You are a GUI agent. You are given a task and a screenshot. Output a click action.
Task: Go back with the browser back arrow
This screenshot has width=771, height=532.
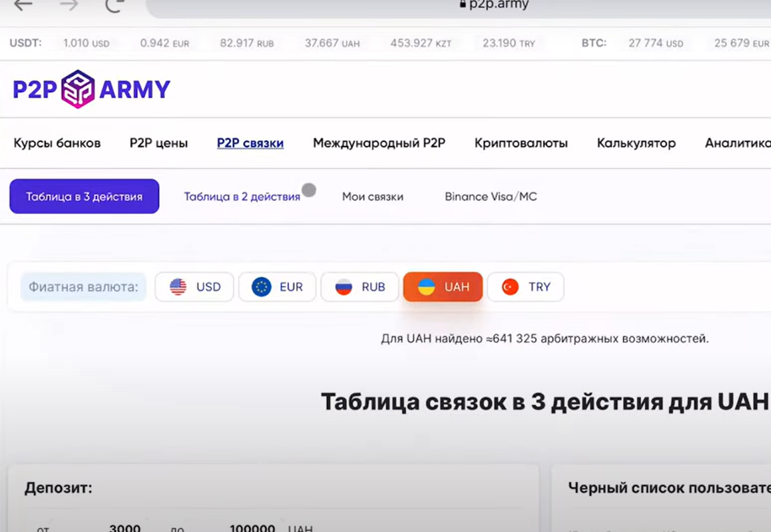coord(23,5)
